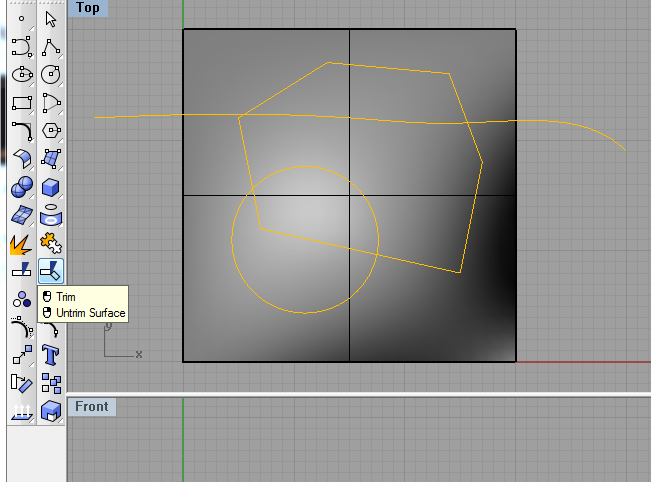Image resolution: width=651 pixels, height=482 pixels.
Task: Click the Front viewport title
Action: click(92, 406)
